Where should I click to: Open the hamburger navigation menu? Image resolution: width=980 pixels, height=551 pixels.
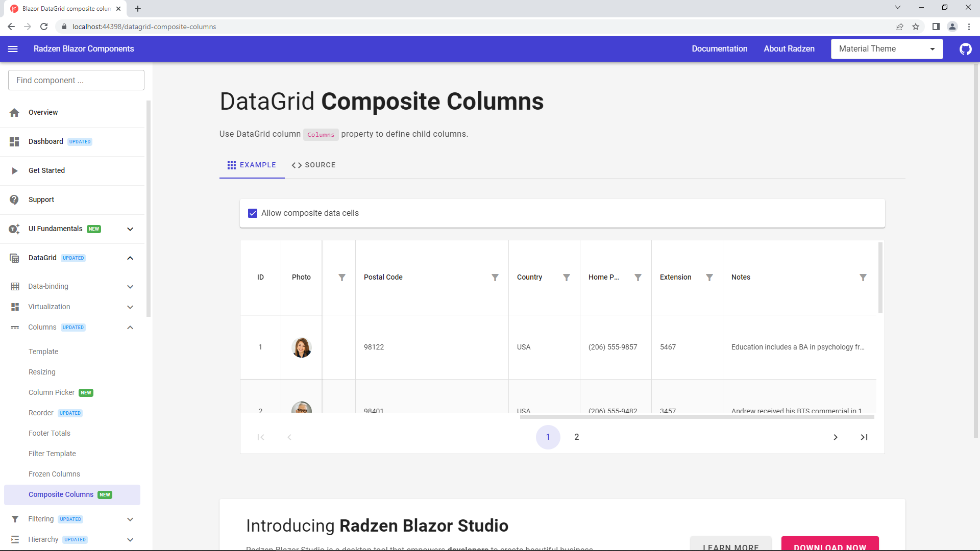(13, 49)
